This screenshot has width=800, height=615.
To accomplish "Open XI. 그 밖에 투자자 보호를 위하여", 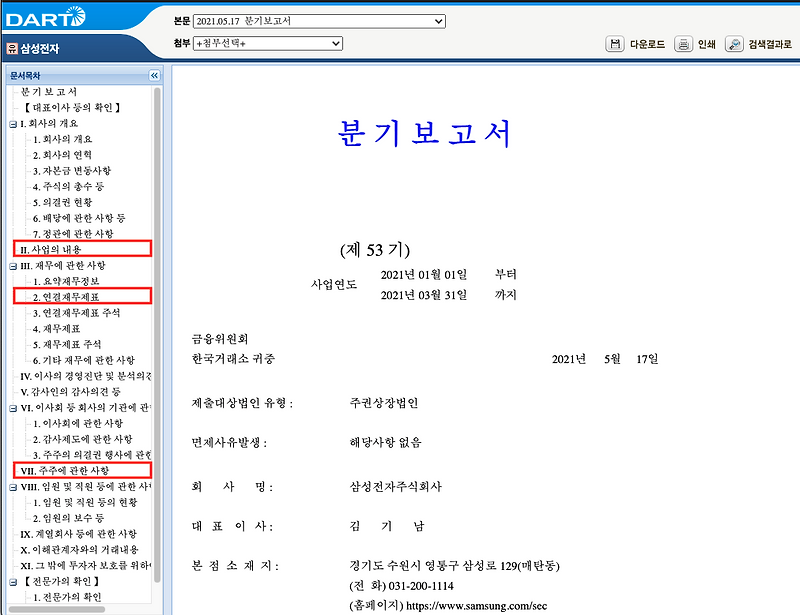I will 86,567.
